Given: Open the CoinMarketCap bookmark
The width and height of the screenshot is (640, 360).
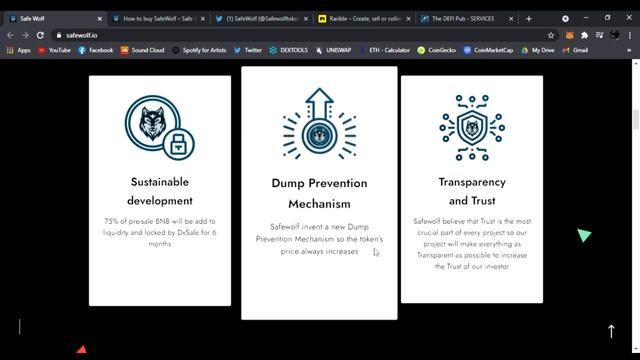Looking at the screenshot, I should pos(488,50).
